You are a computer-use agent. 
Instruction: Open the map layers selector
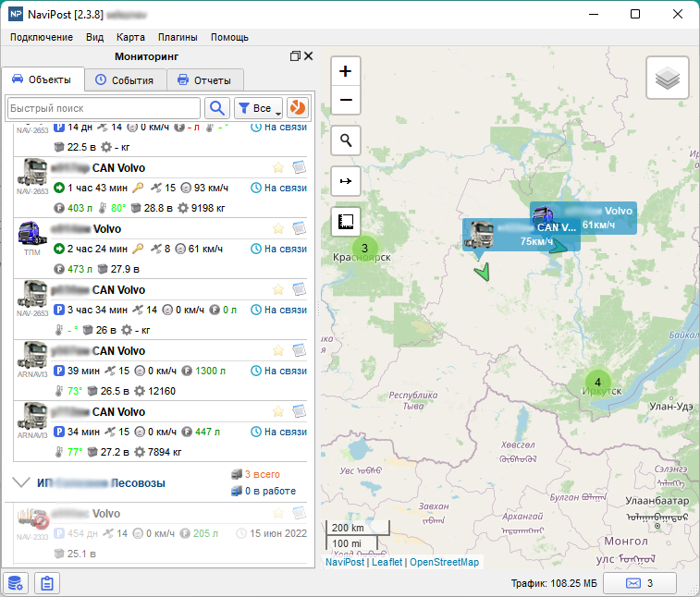(x=667, y=80)
